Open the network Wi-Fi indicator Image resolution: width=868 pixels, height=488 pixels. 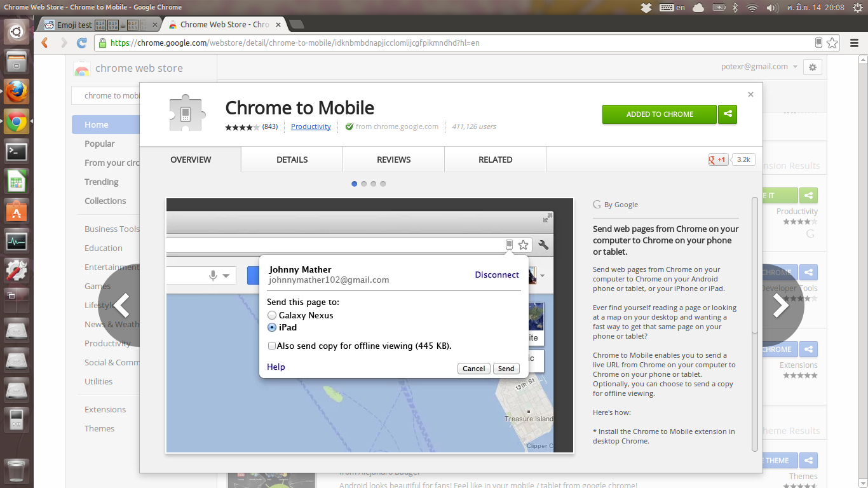[x=752, y=8]
